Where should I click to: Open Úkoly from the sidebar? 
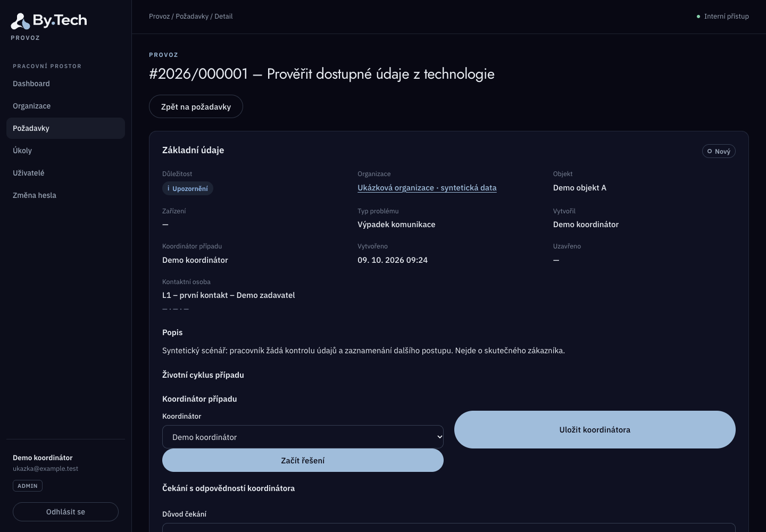[x=65, y=151]
